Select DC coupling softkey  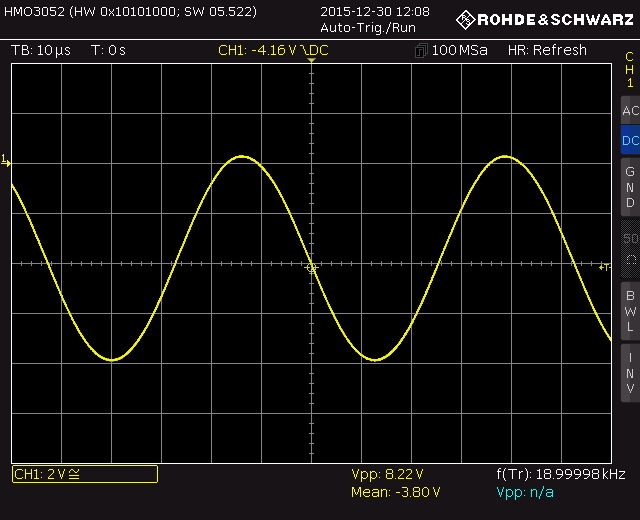[629, 141]
